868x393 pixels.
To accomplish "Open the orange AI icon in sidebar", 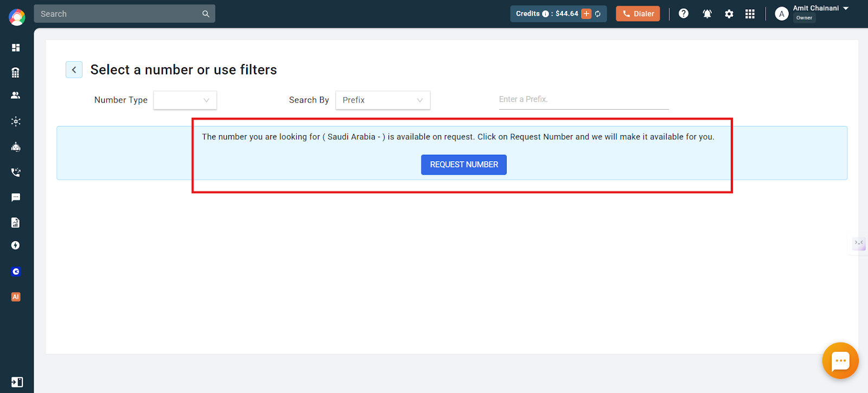I will (x=16, y=297).
